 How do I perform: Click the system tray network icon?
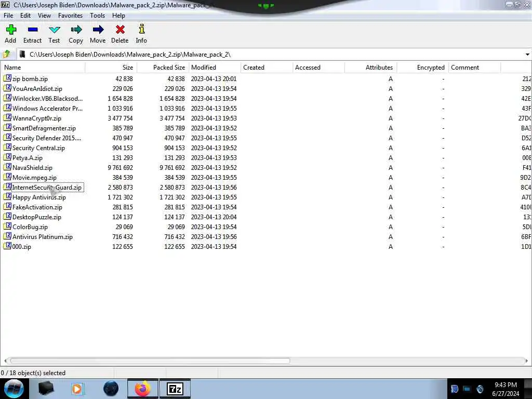click(x=467, y=389)
